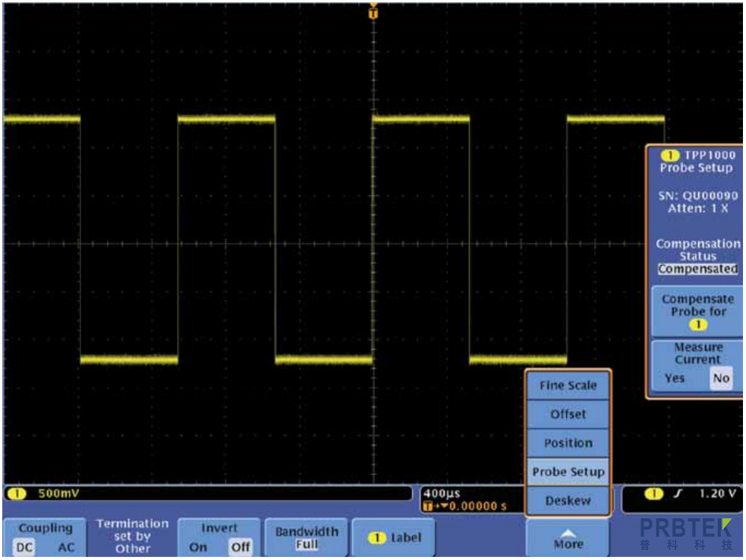Click the channel 1 badge beside 500mV
This screenshot has width=746, height=560.
tap(14, 494)
